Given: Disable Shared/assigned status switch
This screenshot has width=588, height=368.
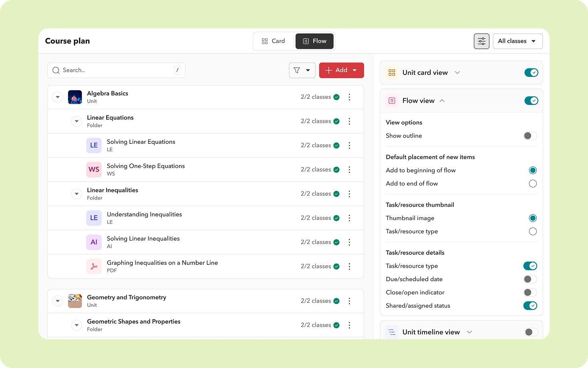Looking at the screenshot, I should 530,306.
